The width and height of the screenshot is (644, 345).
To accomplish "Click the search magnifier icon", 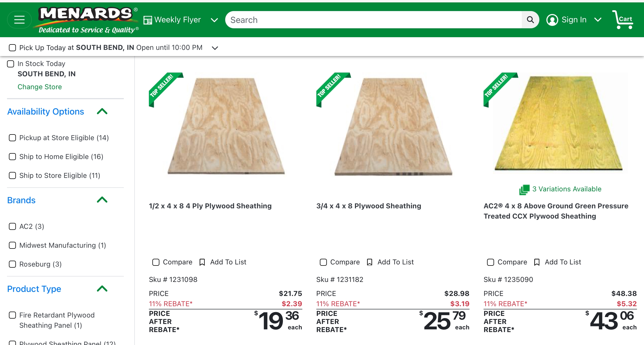I will point(530,20).
